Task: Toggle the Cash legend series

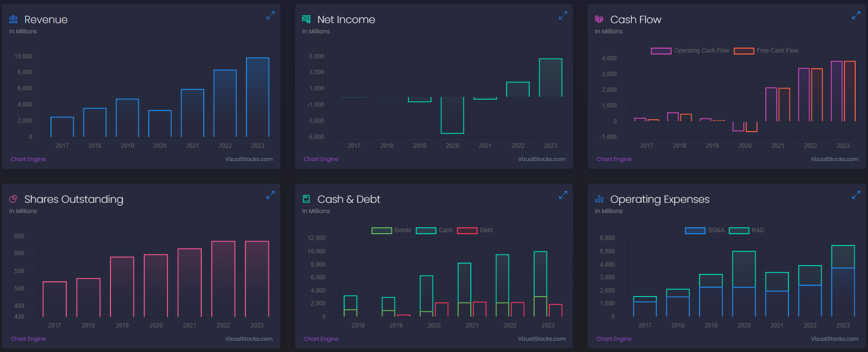Action: coord(434,230)
